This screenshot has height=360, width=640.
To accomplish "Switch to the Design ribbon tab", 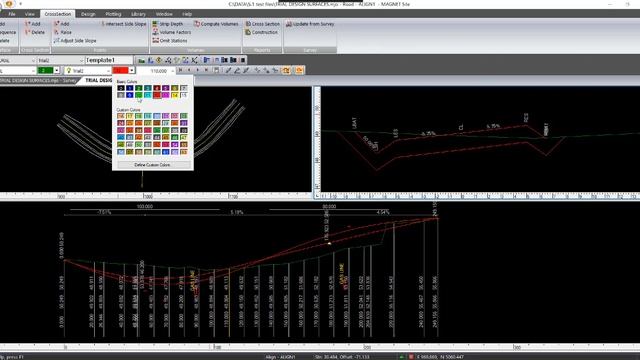I will coord(88,14).
